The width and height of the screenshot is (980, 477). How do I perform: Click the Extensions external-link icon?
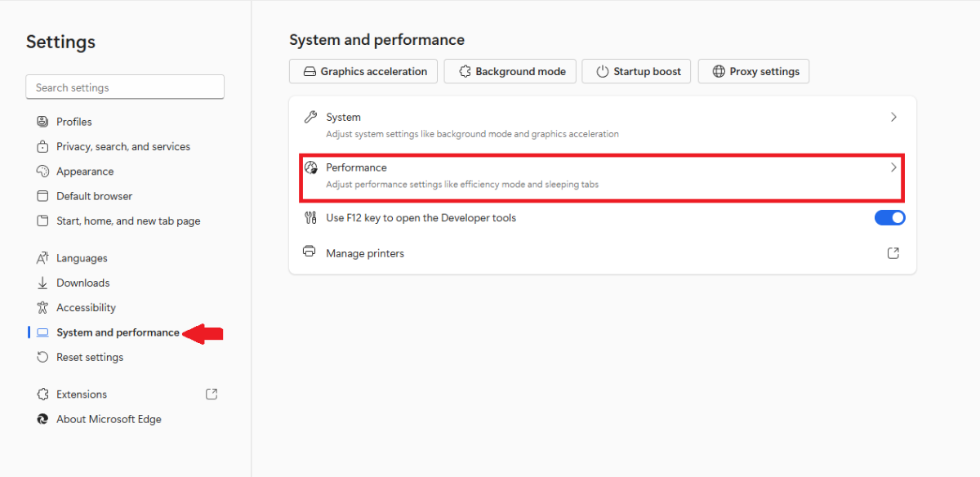click(x=212, y=394)
